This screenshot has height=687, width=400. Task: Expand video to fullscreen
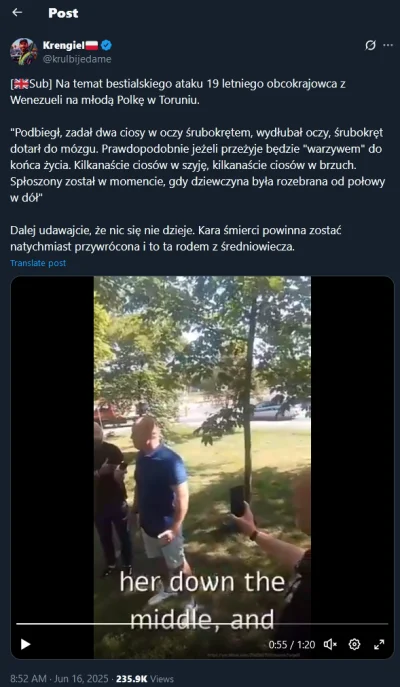(379, 645)
